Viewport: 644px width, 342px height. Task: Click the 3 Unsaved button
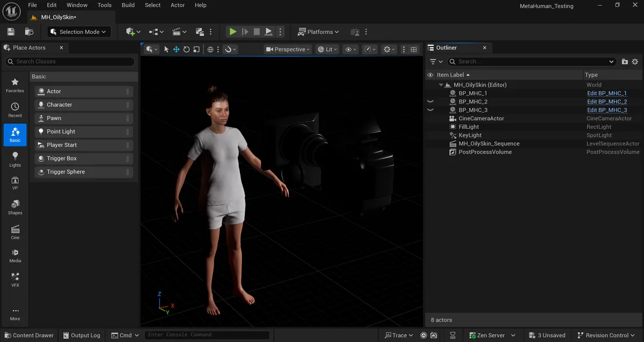(546, 335)
